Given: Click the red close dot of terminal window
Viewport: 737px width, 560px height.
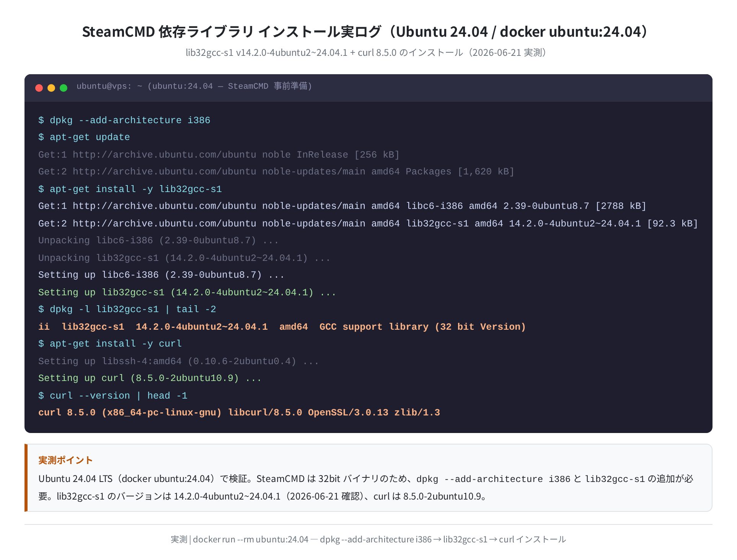Looking at the screenshot, I should 39,88.
